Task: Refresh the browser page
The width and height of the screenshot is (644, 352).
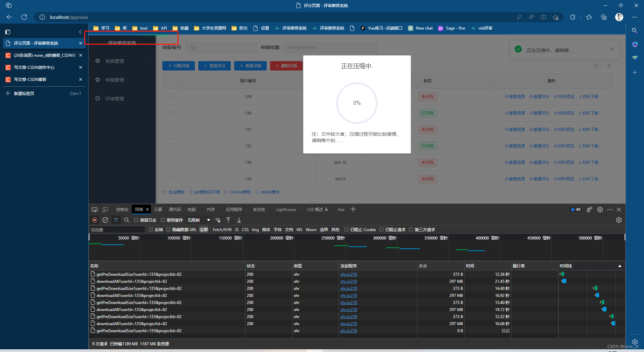Action: 24,17
